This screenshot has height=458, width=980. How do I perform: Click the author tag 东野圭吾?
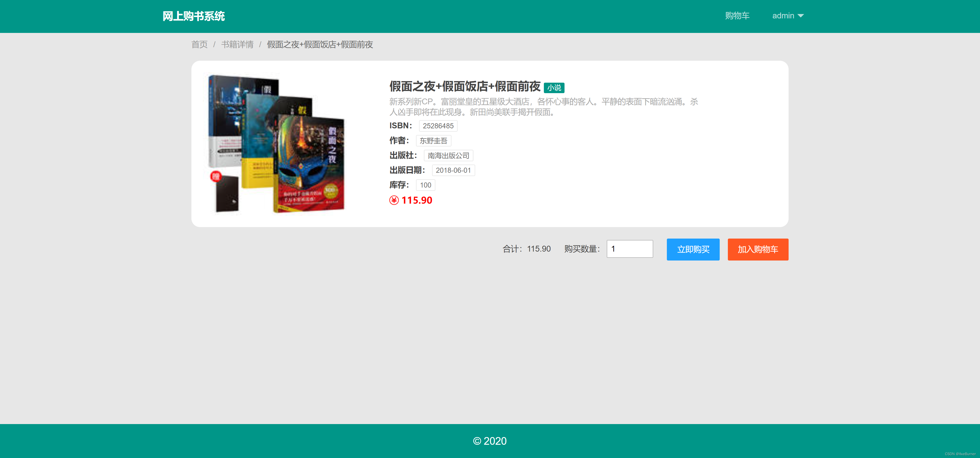coord(433,141)
